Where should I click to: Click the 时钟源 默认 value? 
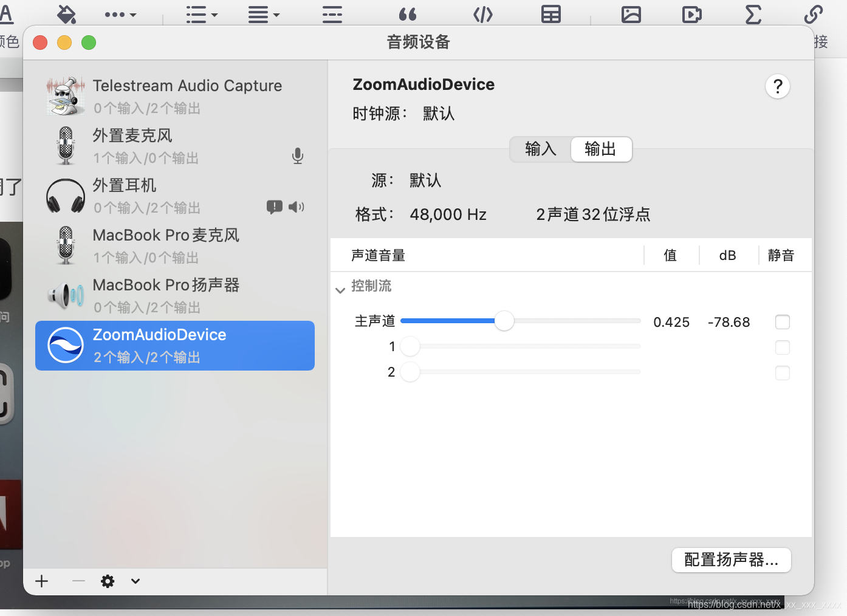tap(439, 114)
